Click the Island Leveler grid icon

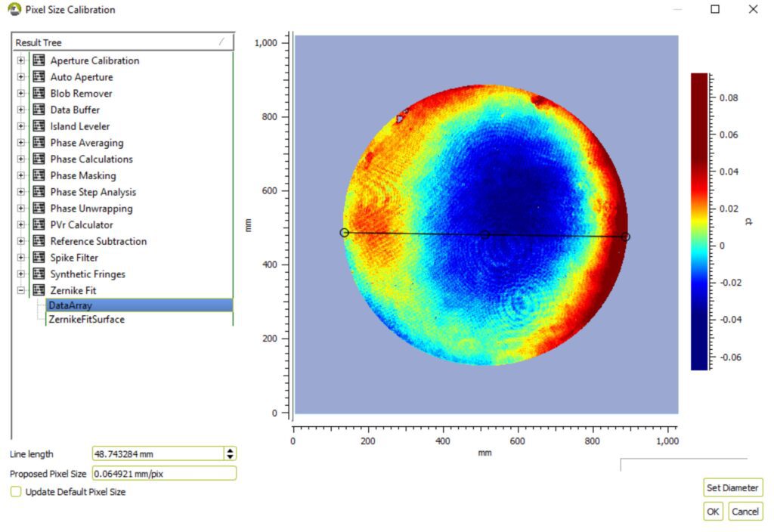coord(39,126)
